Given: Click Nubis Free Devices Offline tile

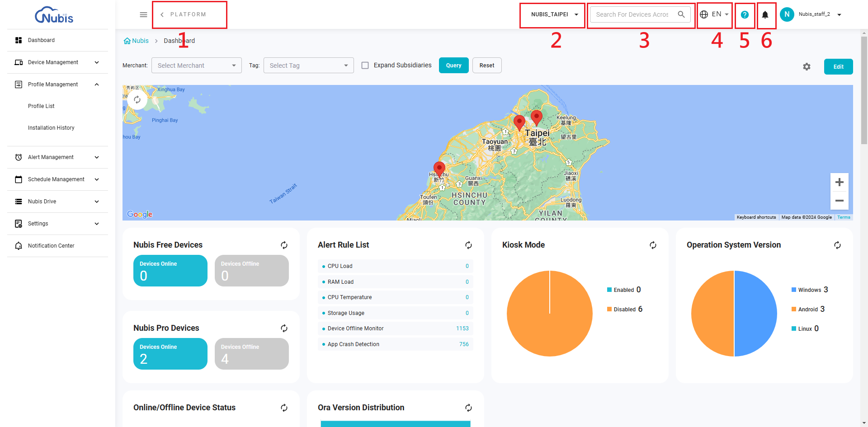Looking at the screenshot, I should (252, 271).
